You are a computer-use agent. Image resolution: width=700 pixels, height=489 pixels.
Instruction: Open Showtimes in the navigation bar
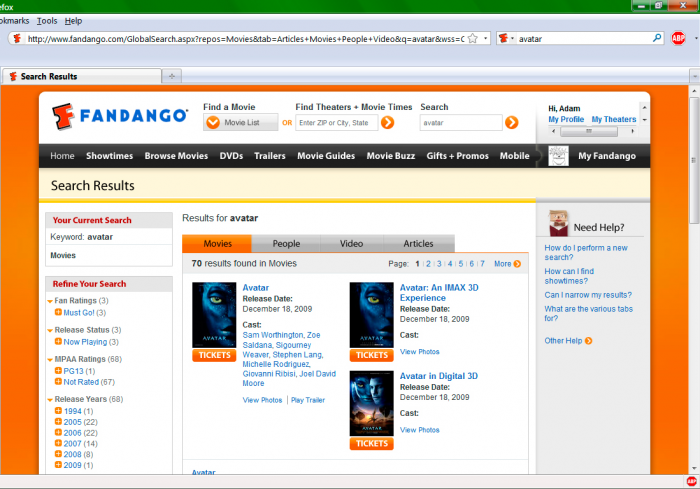[x=109, y=156]
